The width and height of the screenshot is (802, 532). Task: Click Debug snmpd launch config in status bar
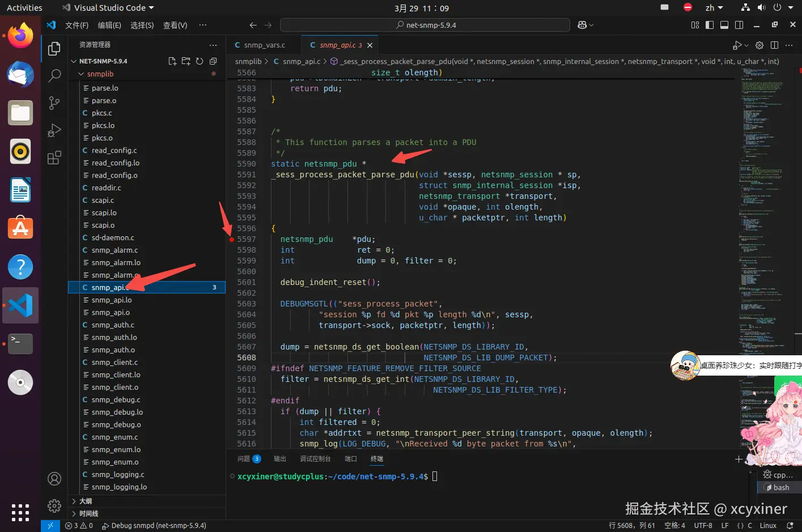[x=154, y=526]
